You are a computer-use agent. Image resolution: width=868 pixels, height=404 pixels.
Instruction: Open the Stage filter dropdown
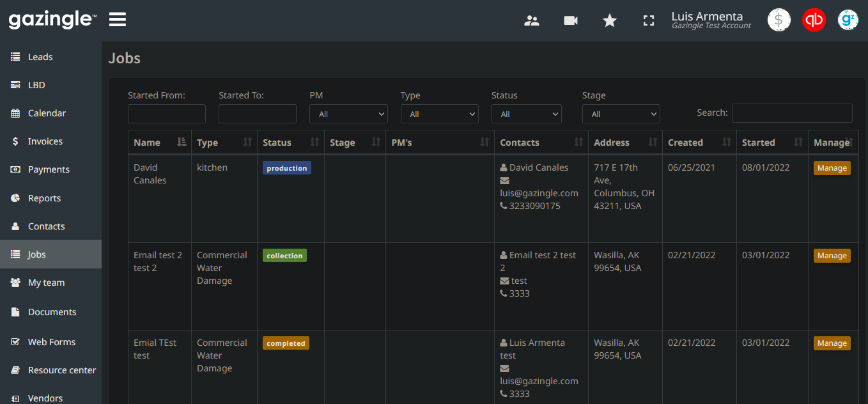621,113
